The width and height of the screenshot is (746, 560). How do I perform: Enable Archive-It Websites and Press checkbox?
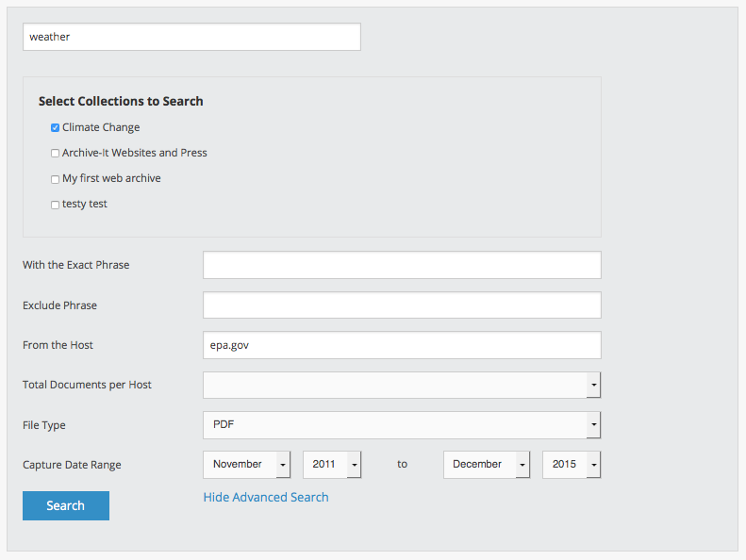pos(55,154)
